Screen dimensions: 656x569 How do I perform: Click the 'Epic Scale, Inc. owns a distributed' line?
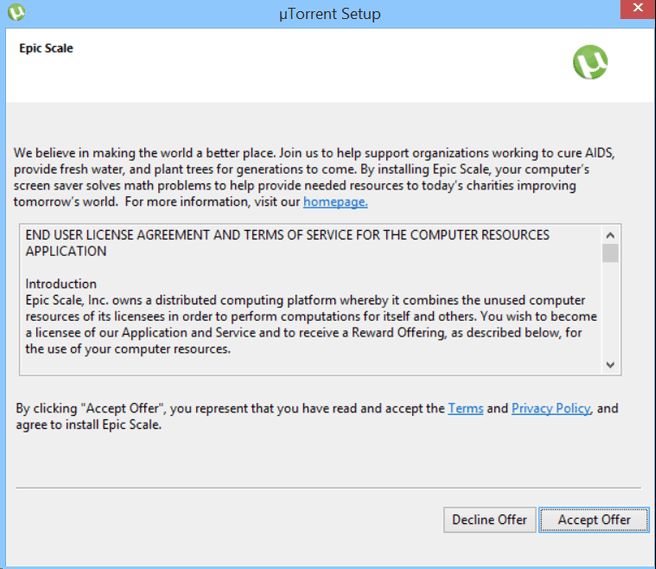point(305,300)
